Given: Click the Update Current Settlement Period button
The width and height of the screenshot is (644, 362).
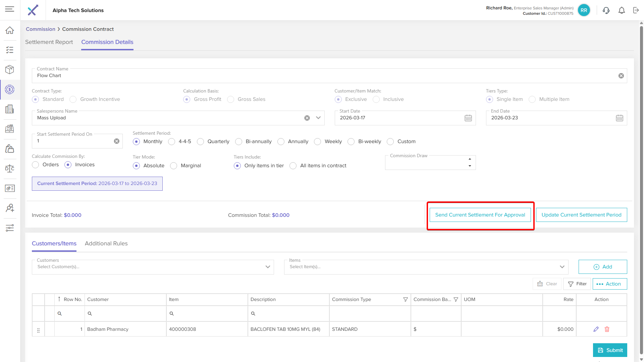Looking at the screenshot, I should tap(581, 215).
